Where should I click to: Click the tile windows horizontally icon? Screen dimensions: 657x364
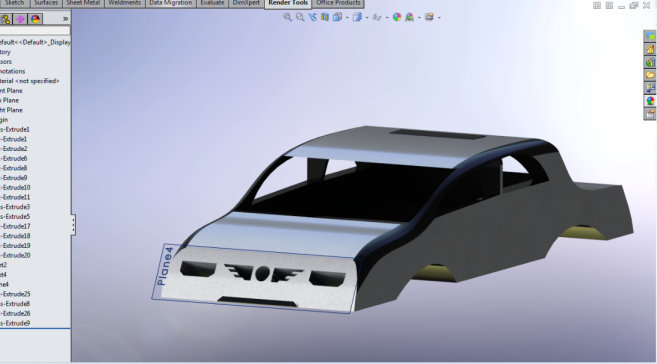pos(597,5)
